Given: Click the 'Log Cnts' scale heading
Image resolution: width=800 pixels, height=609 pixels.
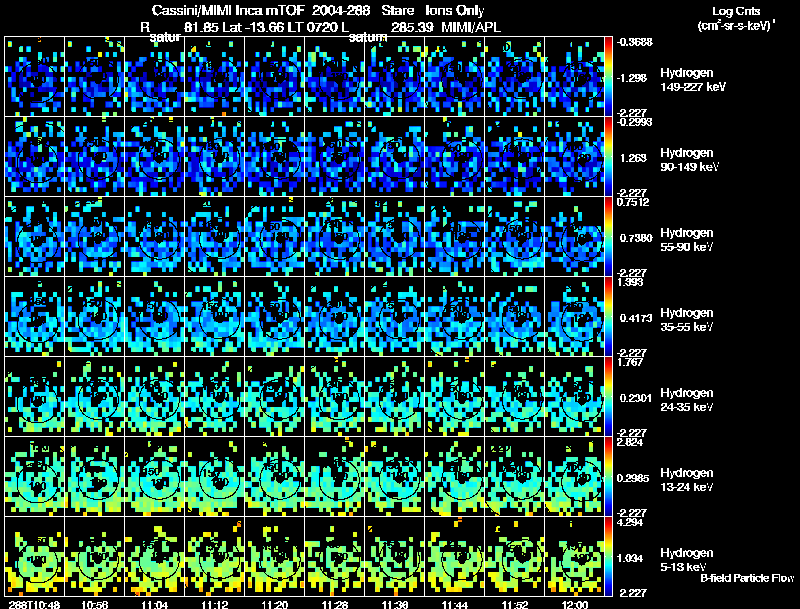Looking at the screenshot, I should (x=736, y=11).
